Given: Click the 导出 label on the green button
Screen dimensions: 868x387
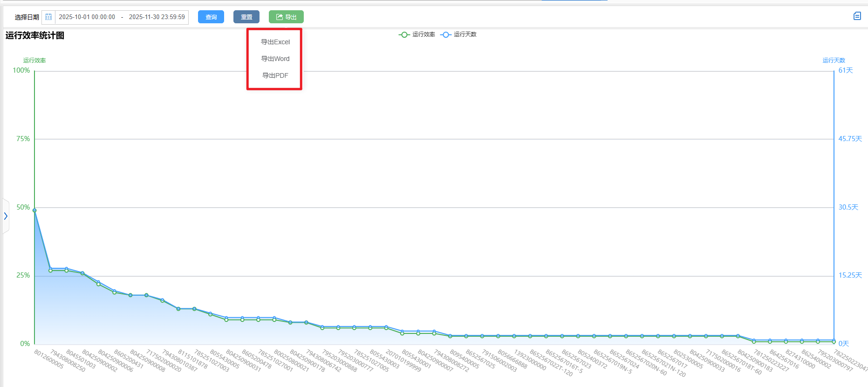Looking at the screenshot, I should [291, 17].
